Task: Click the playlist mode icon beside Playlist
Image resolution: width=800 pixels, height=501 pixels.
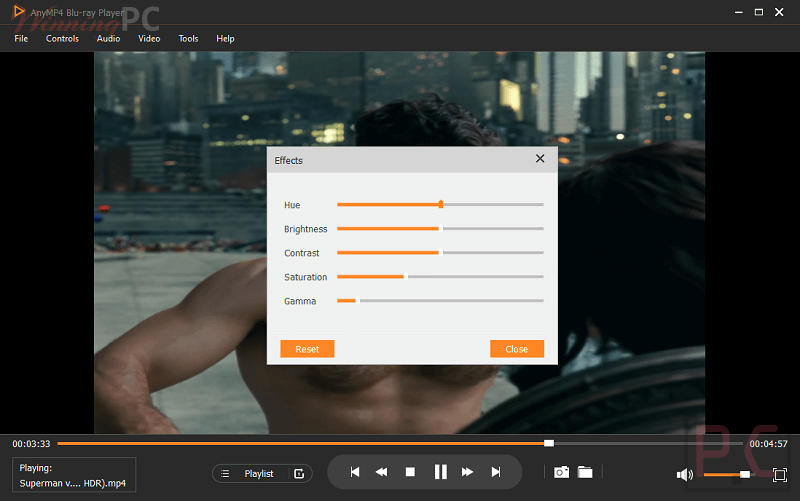Action: tap(299, 474)
